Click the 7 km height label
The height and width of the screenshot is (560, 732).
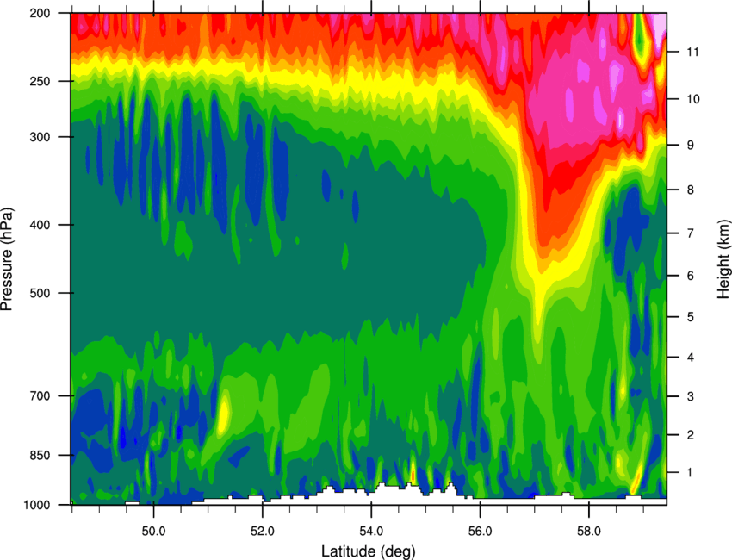[x=691, y=233]
